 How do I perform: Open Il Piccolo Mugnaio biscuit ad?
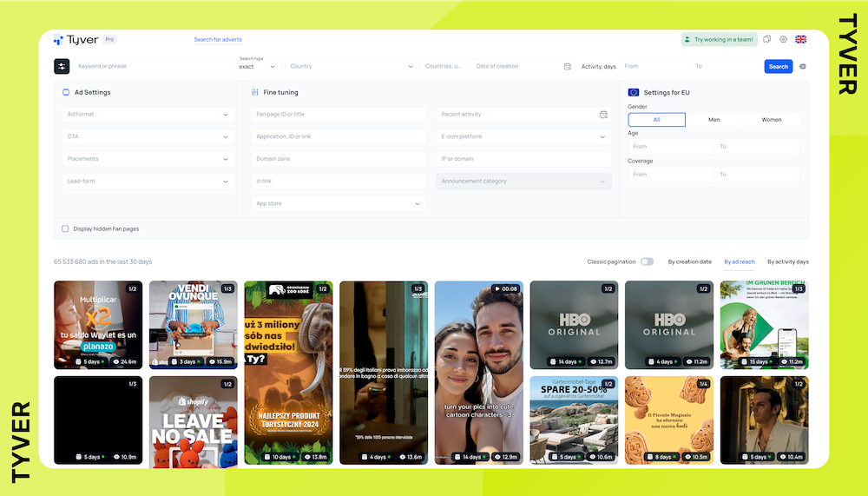click(669, 420)
